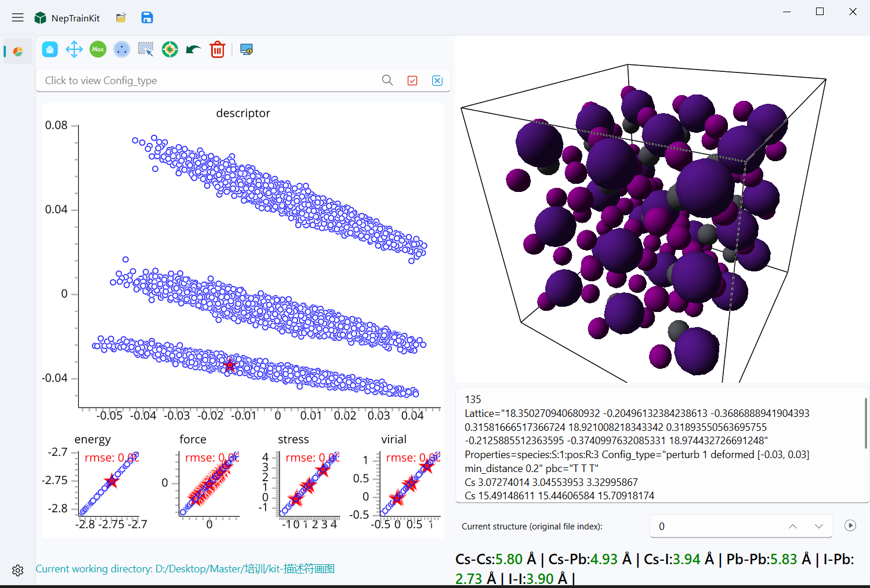This screenshot has width=870, height=588.
Task: Open file with folder icon
Action: [121, 18]
